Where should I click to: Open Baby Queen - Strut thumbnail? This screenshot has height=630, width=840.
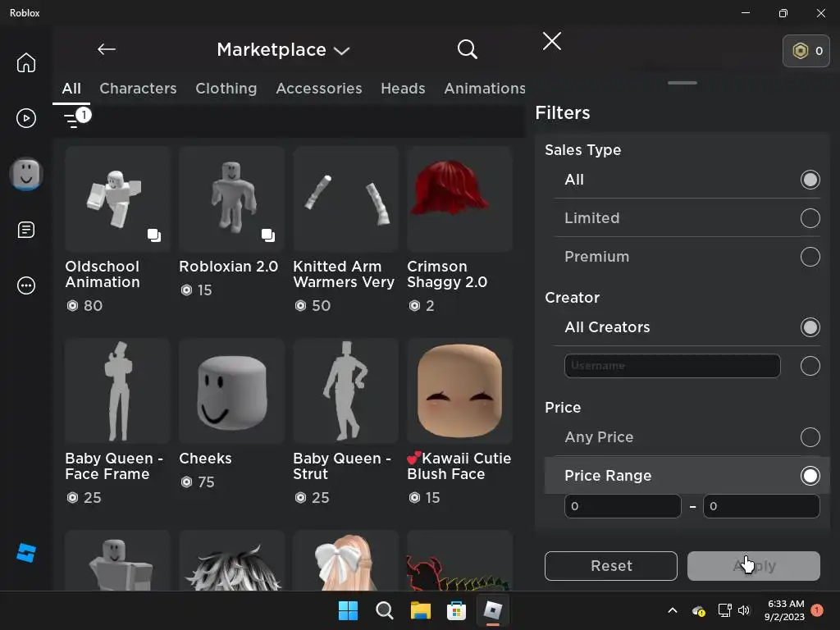(345, 390)
